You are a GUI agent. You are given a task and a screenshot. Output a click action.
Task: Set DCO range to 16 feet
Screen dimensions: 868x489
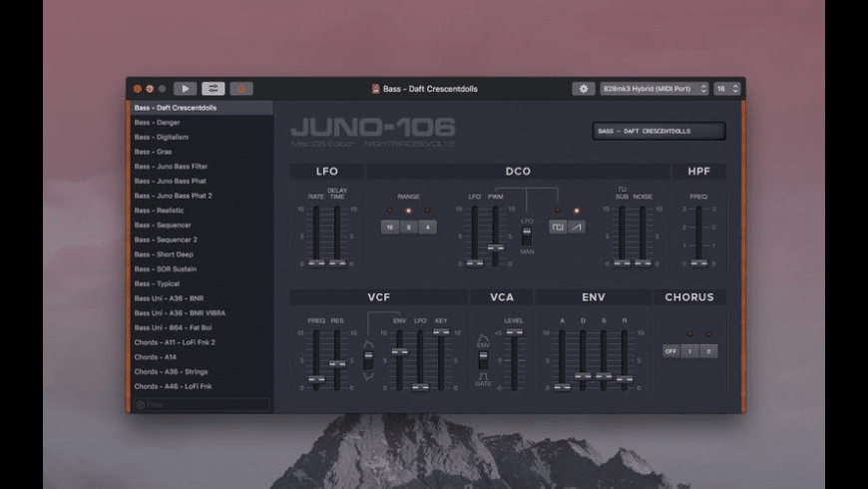390,228
